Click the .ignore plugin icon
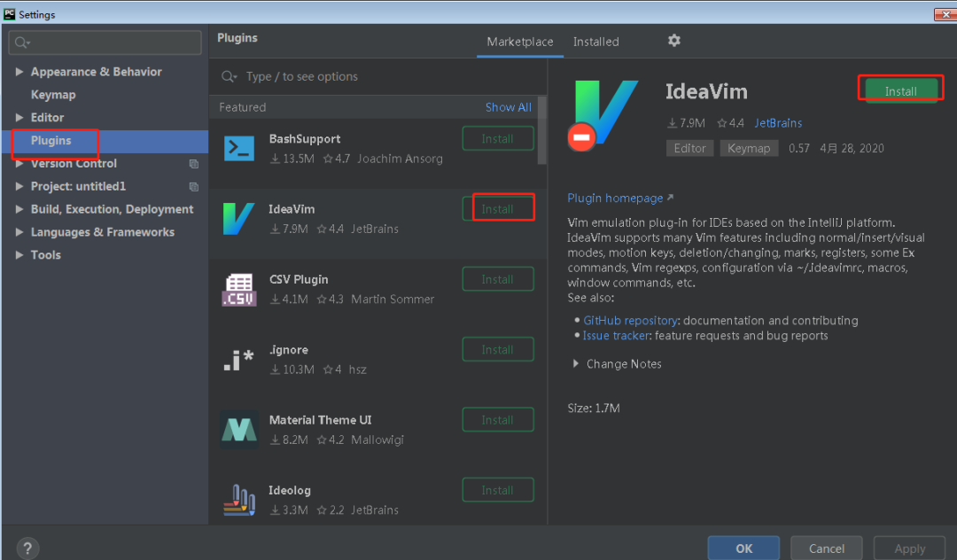The image size is (957, 560). [x=239, y=356]
